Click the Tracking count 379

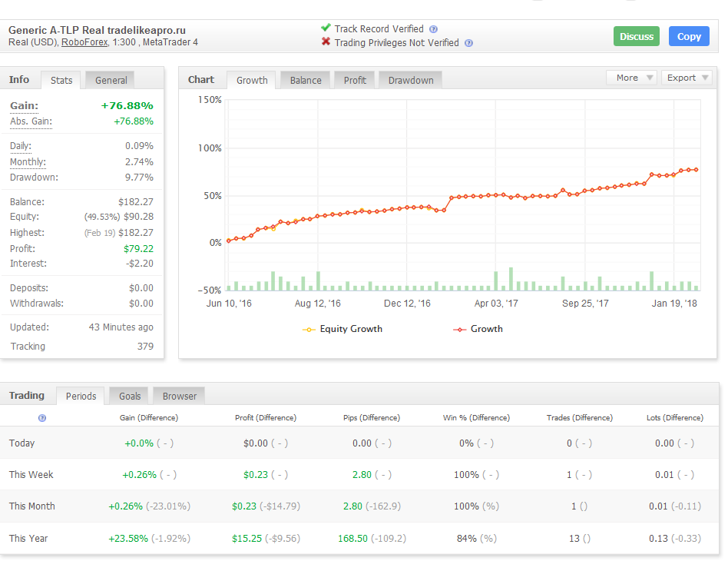[145, 347]
